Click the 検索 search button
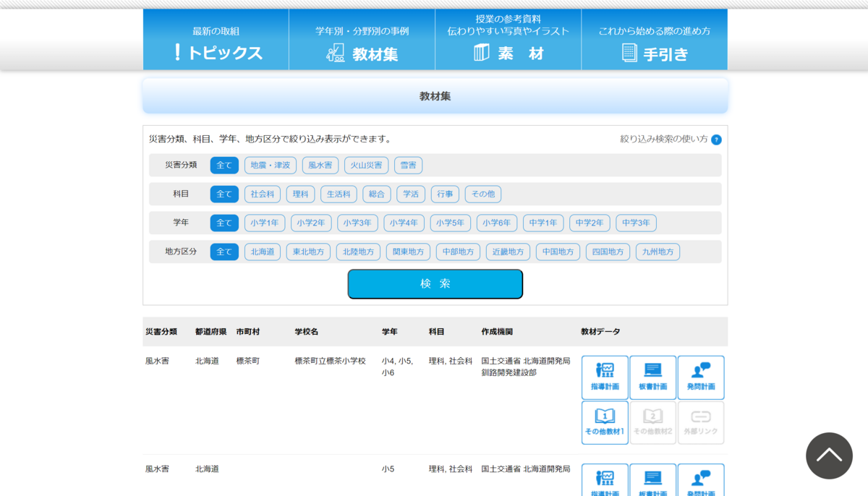The image size is (868, 496). 435,284
